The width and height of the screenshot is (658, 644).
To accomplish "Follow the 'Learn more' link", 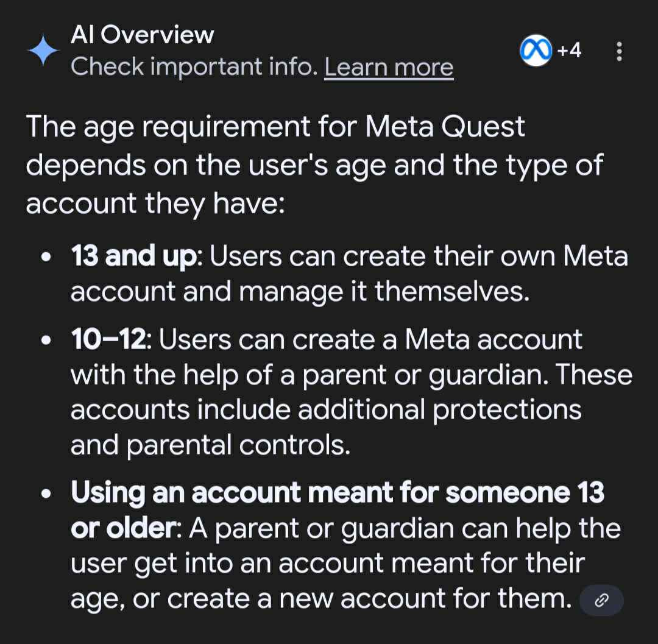I will click(389, 67).
